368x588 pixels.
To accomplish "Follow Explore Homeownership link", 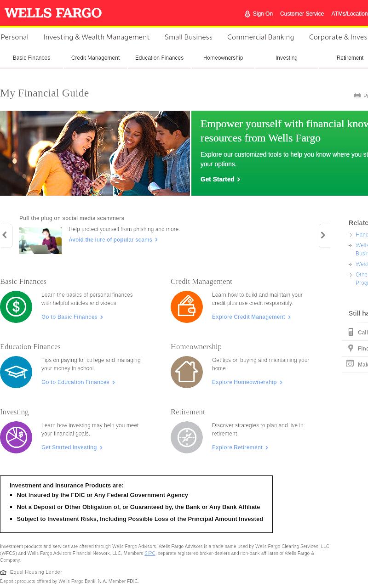I will coord(244,382).
